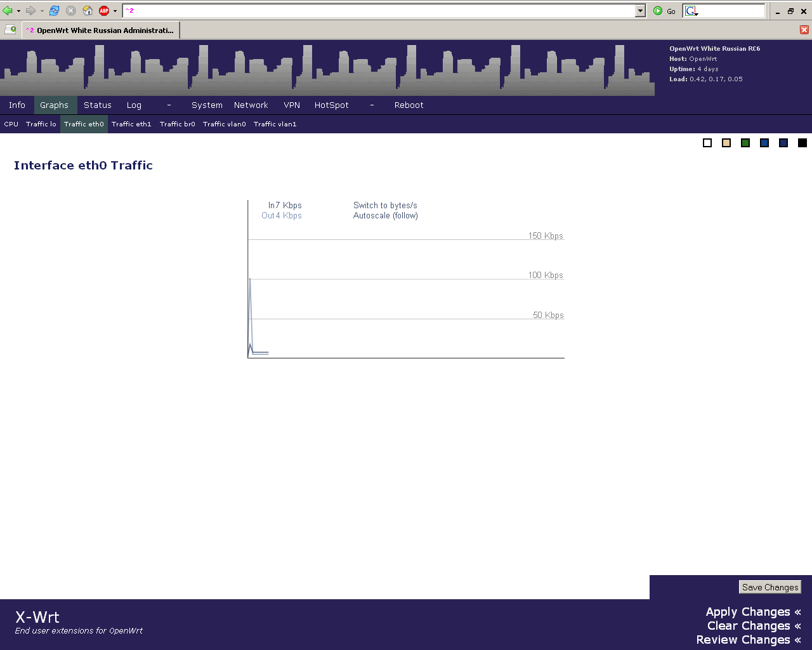Open the Reboot menu item
812x650 pixels.
pos(409,105)
